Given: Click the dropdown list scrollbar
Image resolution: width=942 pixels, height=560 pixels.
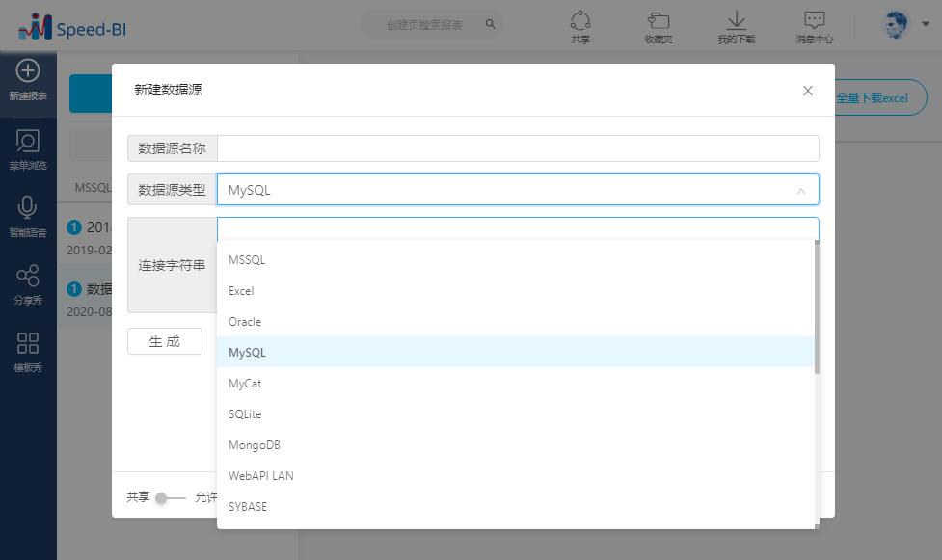Looking at the screenshot, I should tap(817, 308).
